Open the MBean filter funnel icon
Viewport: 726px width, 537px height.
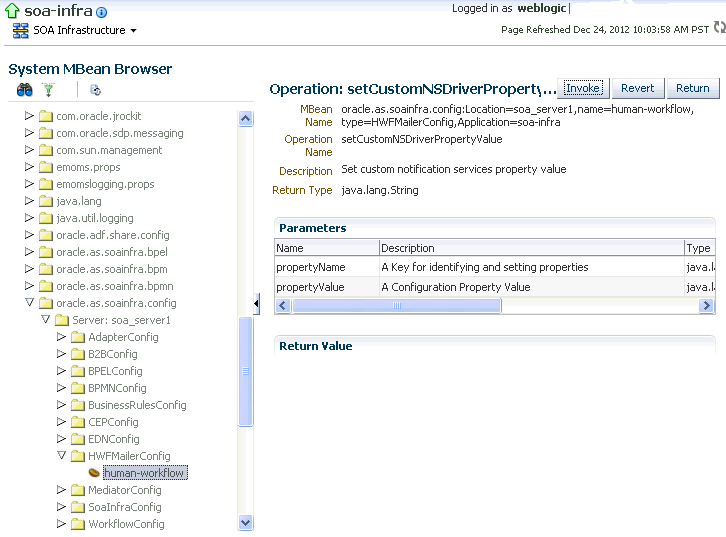(x=48, y=89)
